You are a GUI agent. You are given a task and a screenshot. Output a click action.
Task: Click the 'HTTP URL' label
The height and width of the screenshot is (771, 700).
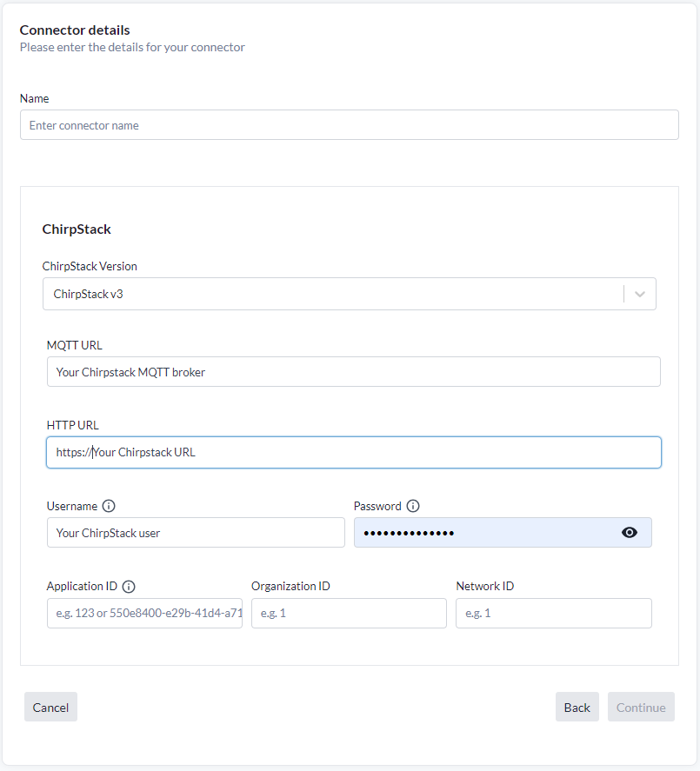click(73, 425)
